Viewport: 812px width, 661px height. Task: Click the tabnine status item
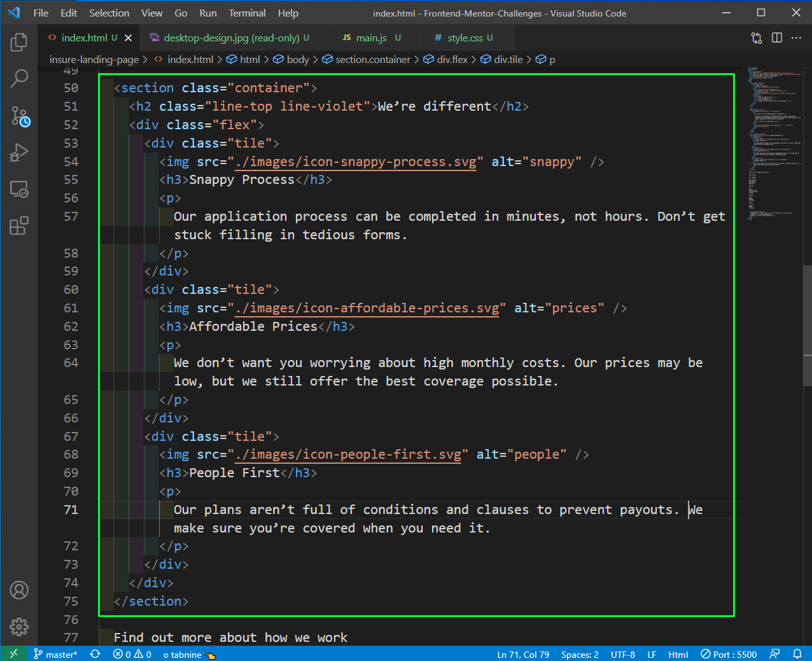coord(189,654)
